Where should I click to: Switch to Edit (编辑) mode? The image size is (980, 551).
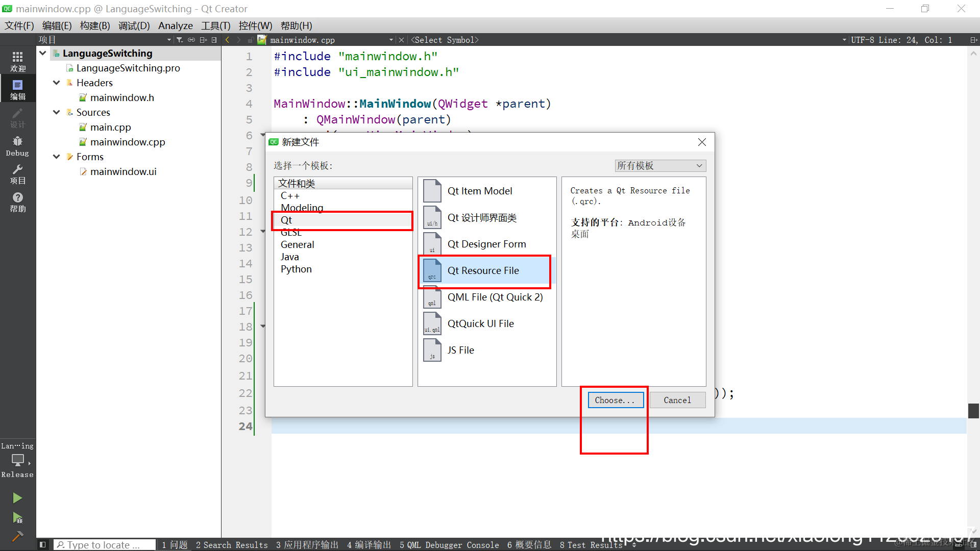pos(18,89)
